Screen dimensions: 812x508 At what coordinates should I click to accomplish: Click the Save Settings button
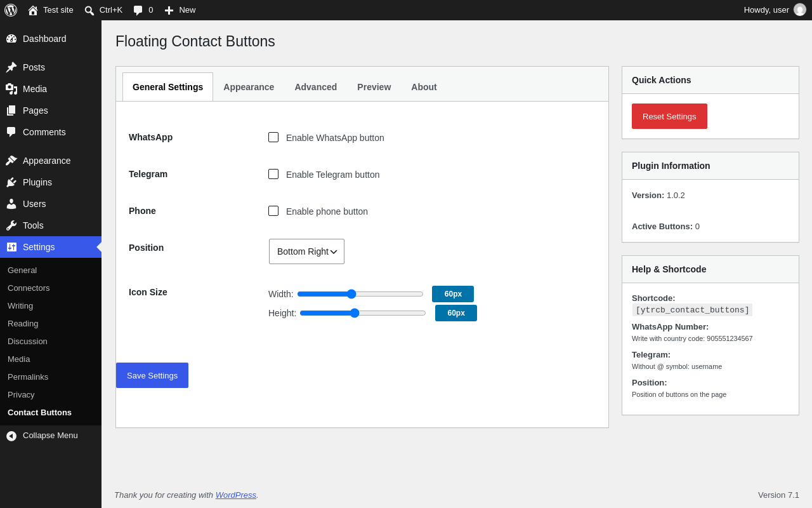[x=152, y=375]
